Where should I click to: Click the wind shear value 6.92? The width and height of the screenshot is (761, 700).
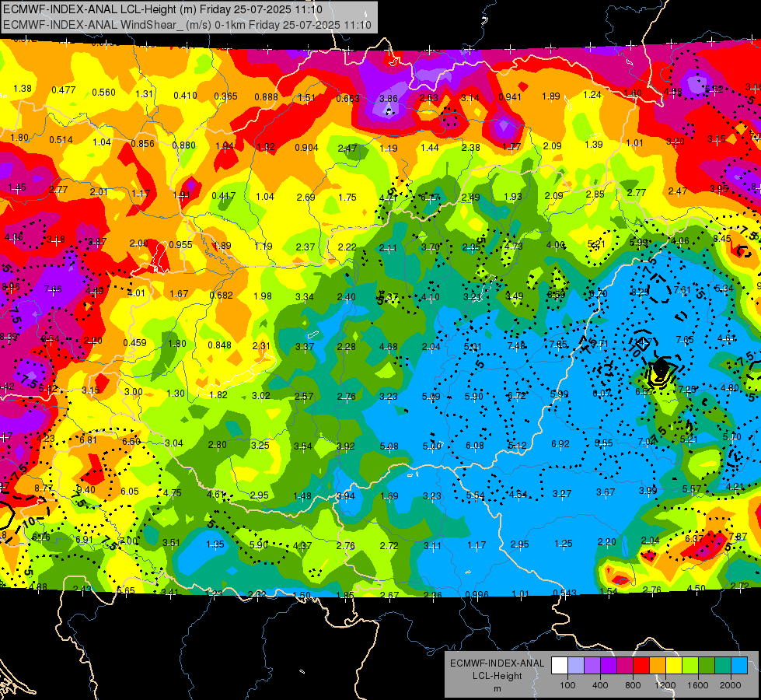(560, 444)
